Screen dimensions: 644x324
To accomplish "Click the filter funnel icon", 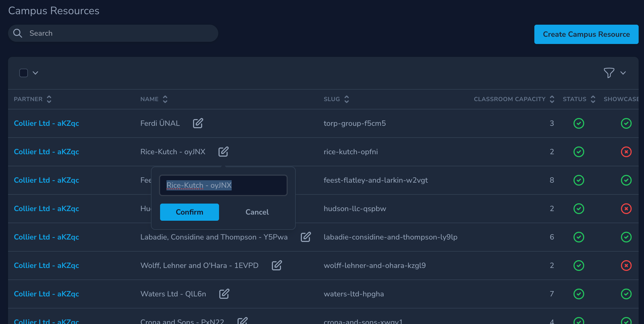I will tap(609, 73).
